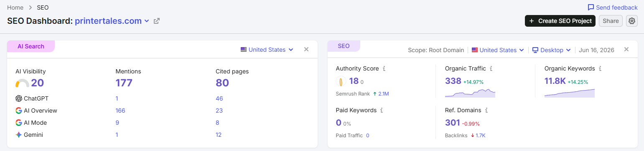Viewport: 644px width, 151px height.
Task: Click Organic Traffic value 338
Action: tap(453, 81)
